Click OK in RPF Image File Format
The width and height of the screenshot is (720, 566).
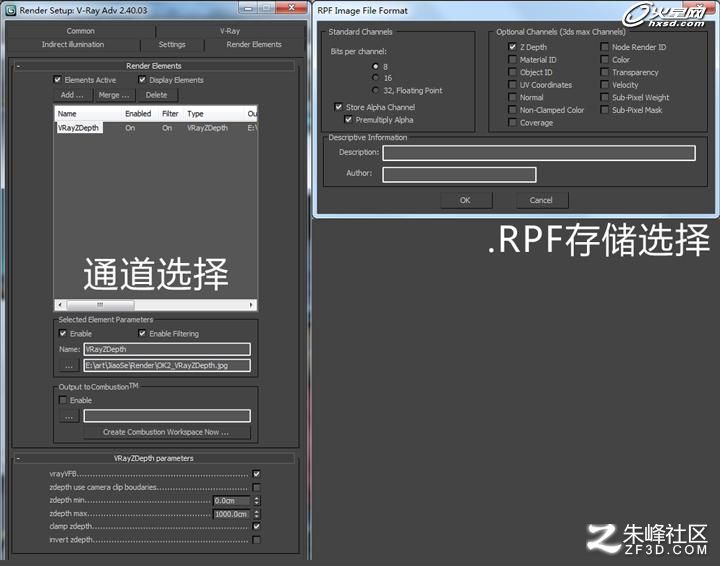pyautogui.click(x=466, y=201)
